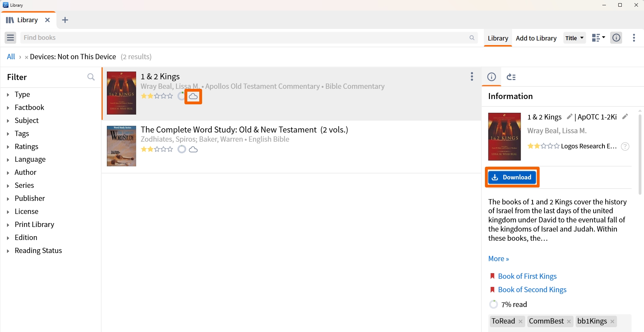Expand the Print Library filter
644x332 pixels.
8,225
